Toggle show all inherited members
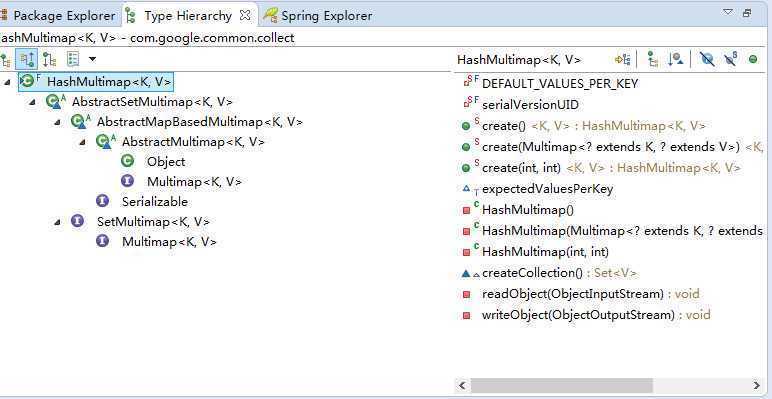Viewport: 772px width, 399px height. pyautogui.click(x=653, y=60)
